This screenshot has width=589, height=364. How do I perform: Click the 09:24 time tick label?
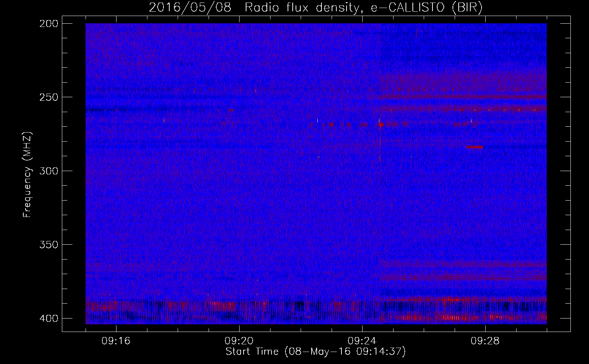coord(362,341)
